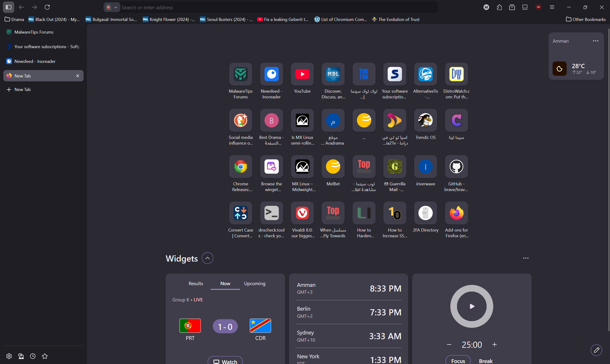Go back to previous page
Screen dimensions: 610x364
pyautogui.click(x=21, y=7)
